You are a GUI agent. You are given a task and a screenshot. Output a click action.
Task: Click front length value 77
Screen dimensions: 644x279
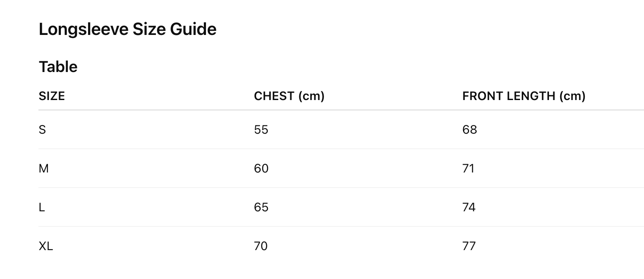tap(469, 246)
